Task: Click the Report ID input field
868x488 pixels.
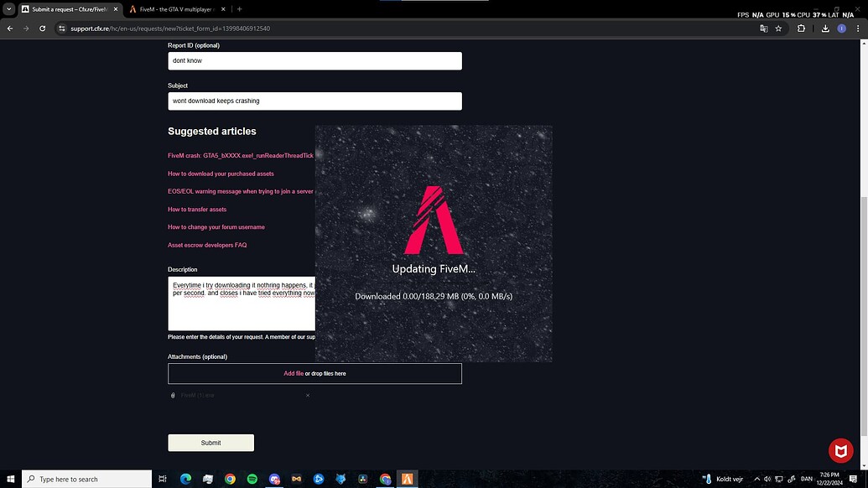Action: point(315,61)
